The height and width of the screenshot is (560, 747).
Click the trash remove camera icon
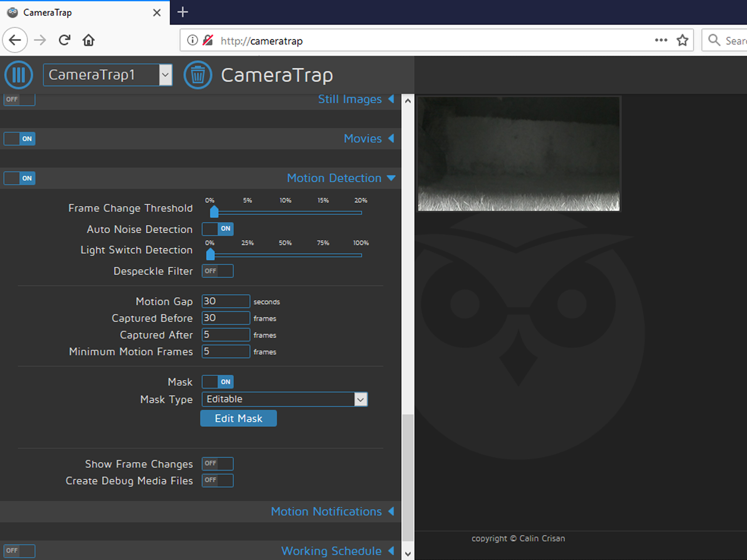coord(197,75)
